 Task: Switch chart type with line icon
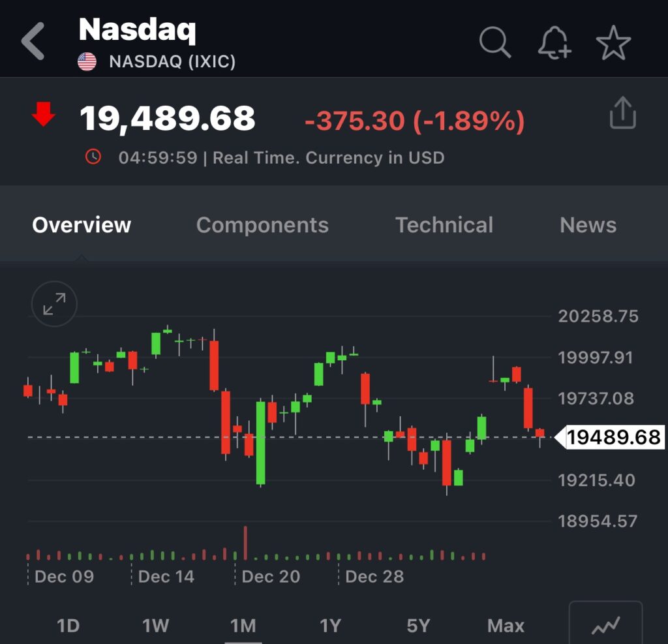click(x=605, y=626)
